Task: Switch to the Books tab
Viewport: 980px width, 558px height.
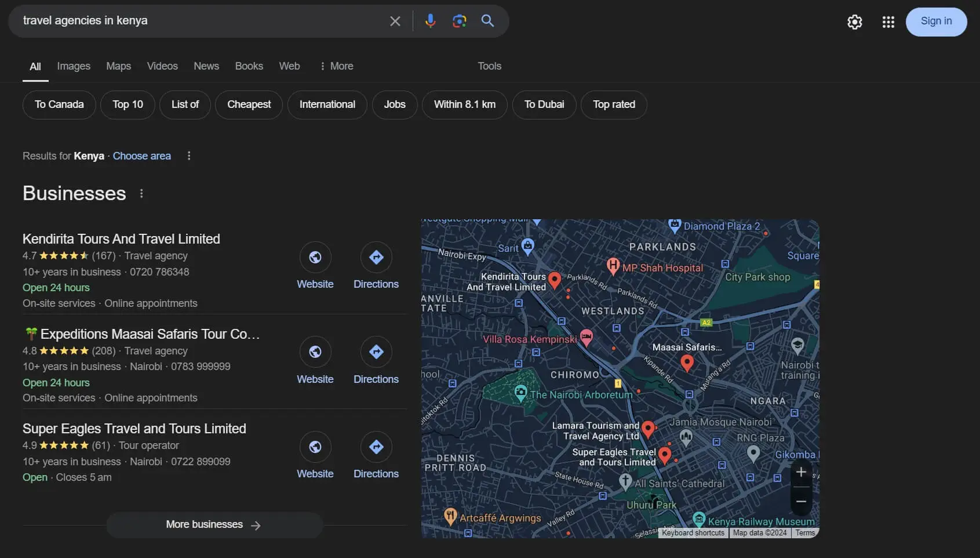Action: pos(249,66)
